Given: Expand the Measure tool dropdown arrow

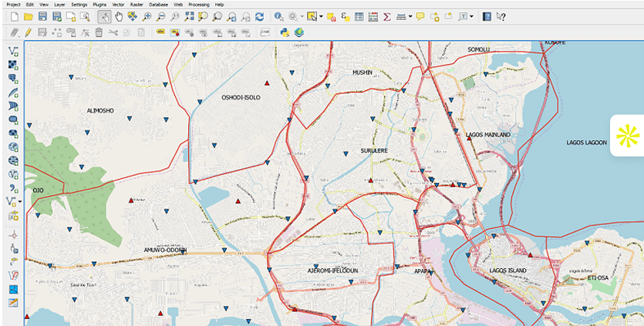Looking at the screenshot, I should pyautogui.click(x=410, y=16).
